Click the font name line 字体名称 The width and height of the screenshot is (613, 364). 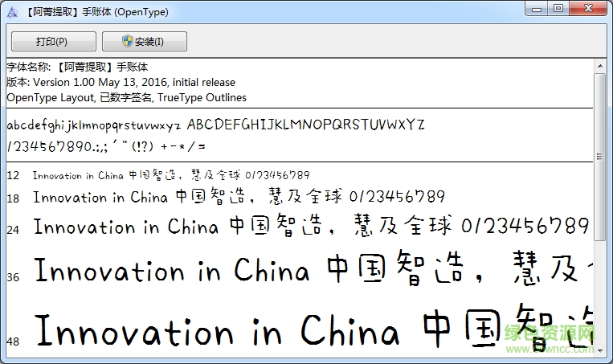click(x=77, y=67)
